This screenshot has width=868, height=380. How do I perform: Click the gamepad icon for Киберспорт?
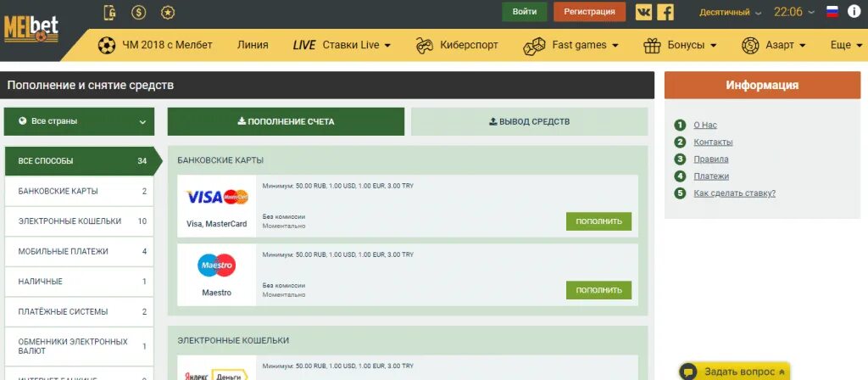pyautogui.click(x=426, y=45)
